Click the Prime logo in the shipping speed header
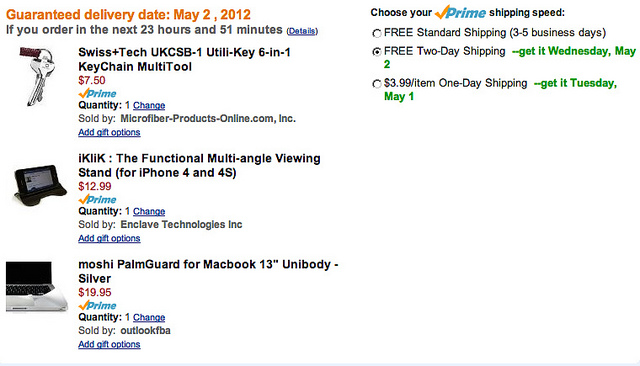640x366 pixels. point(460,12)
